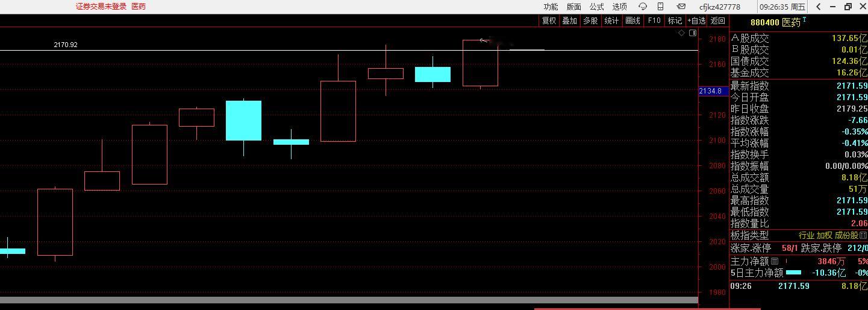Viewport: 868px width, 310px height.
Task: Click the 总成交额 row
Action: 799,177
